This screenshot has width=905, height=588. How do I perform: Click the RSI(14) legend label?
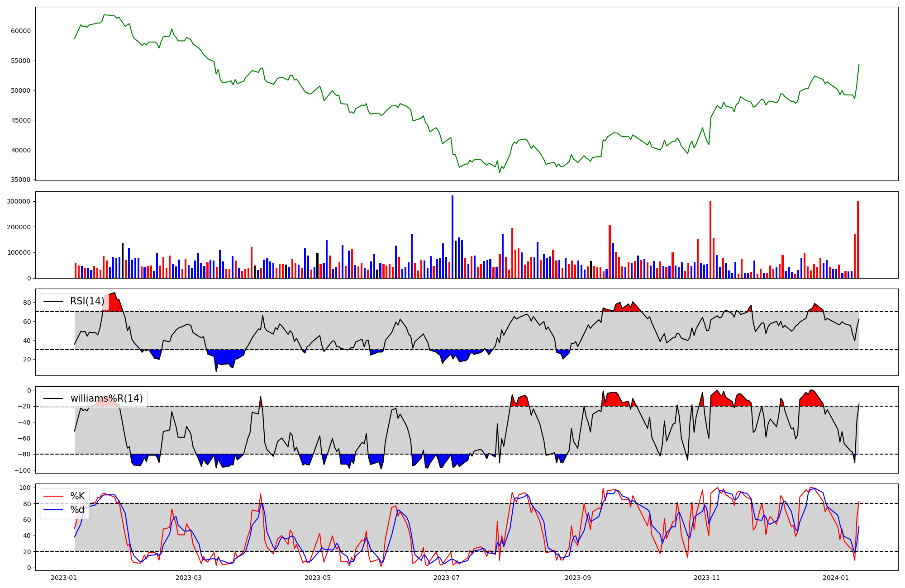pyautogui.click(x=87, y=301)
